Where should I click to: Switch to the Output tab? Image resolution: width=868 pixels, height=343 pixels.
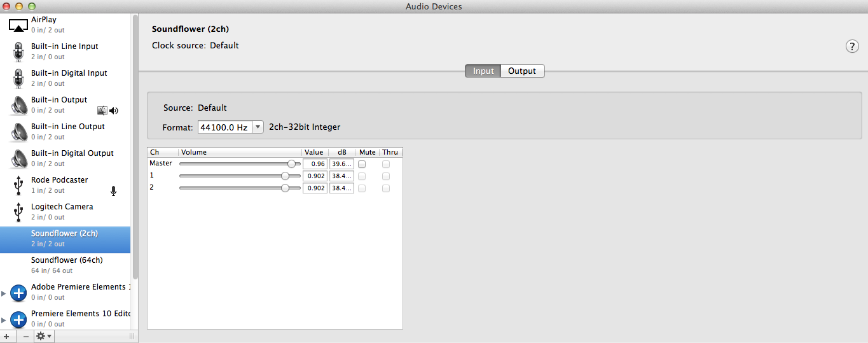pyautogui.click(x=522, y=71)
